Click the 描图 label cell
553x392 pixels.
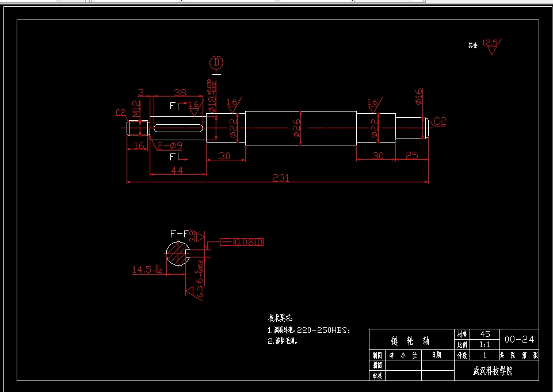click(377, 366)
